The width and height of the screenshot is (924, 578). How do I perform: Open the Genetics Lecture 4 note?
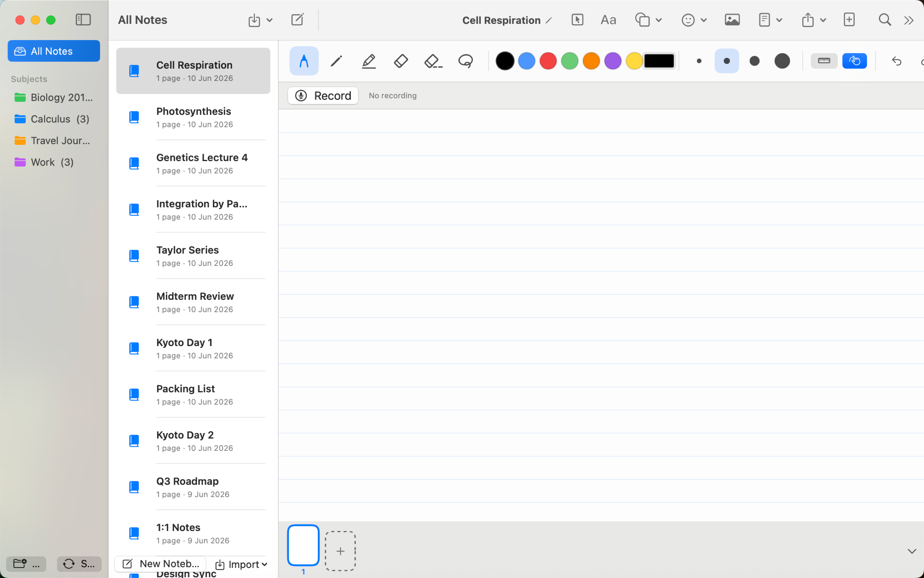pyautogui.click(x=193, y=163)
